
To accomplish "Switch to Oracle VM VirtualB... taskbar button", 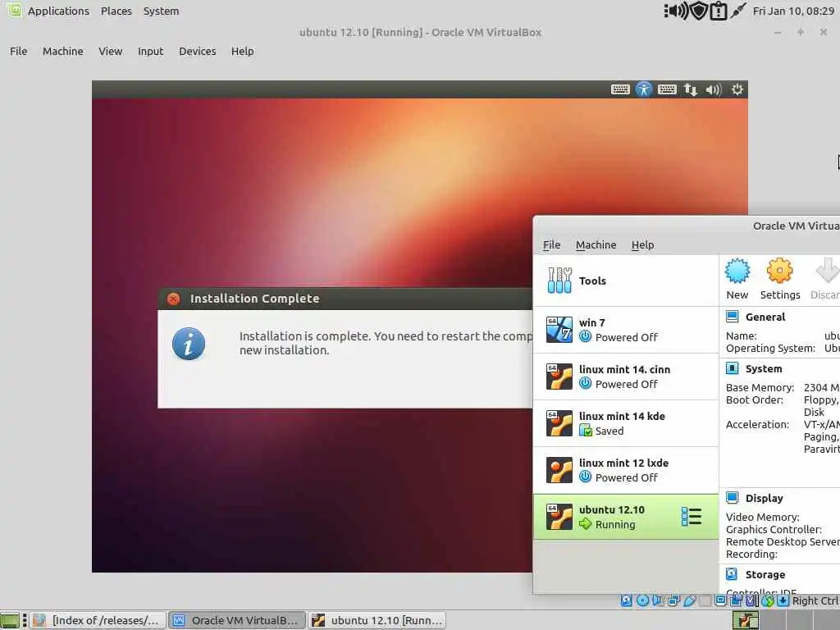I will [x=237, y=620].
